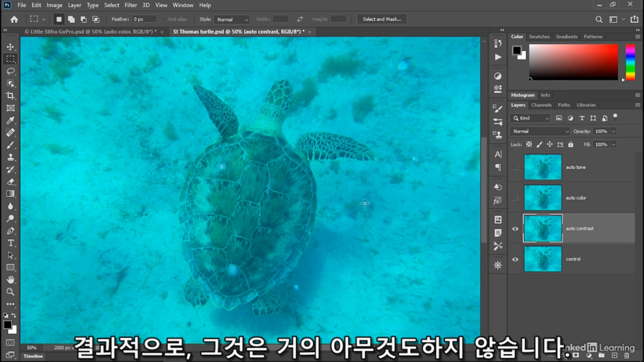Pick a color in the Color panel field
Image resolution: width=644 pixels, height=362 pixels.
574,62
